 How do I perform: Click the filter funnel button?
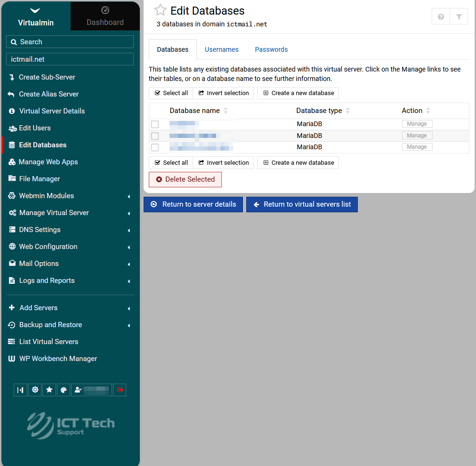[x=459, y=16]
